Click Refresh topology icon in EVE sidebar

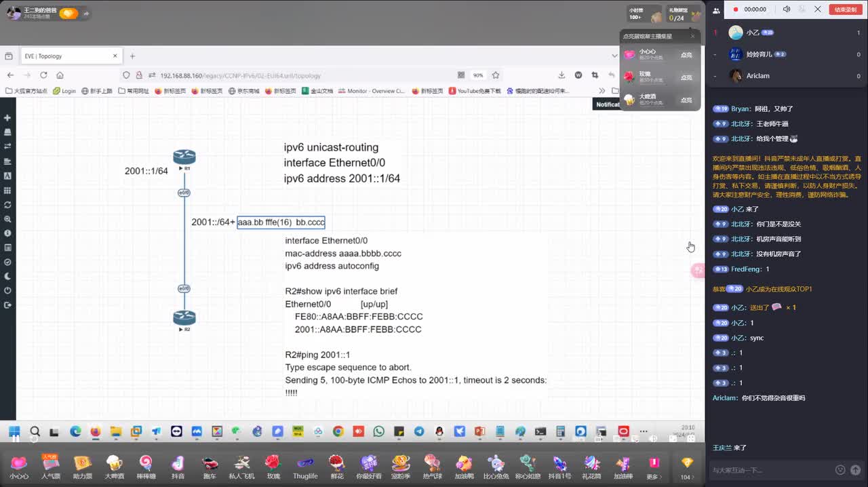(x=7, y=205)
